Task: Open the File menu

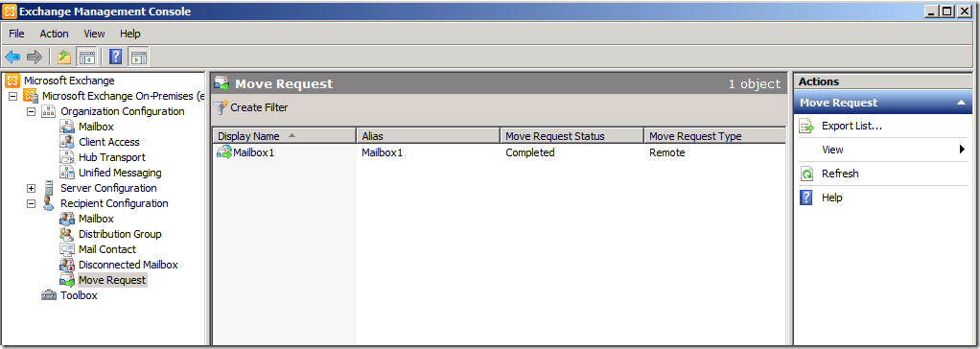Action: 17,34
